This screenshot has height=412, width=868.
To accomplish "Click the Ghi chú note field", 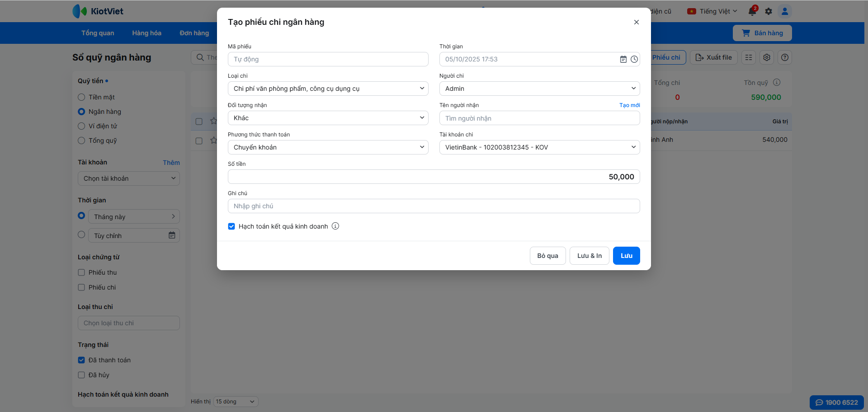I will [x=434, y=206].
